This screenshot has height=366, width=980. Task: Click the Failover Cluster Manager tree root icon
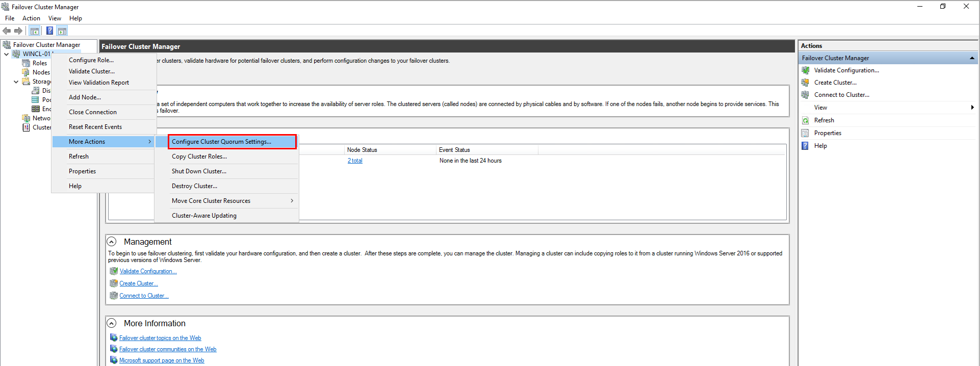tap(7, 45)
